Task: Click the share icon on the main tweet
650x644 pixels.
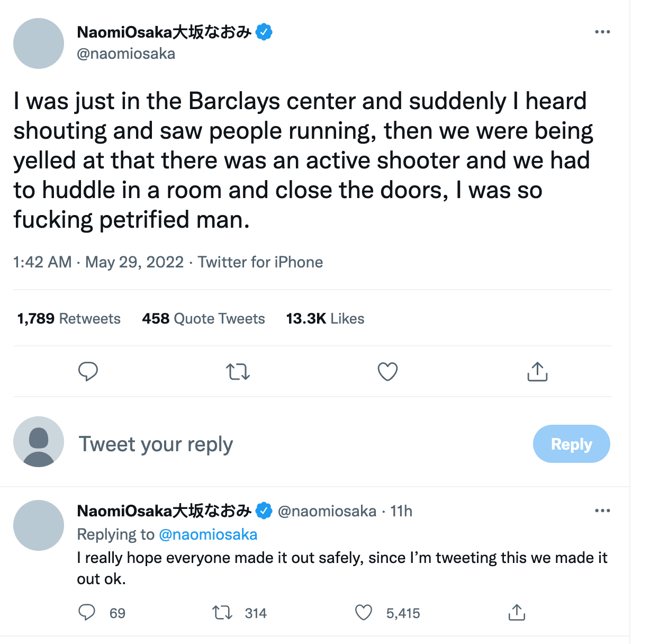Action: point(537,372)
